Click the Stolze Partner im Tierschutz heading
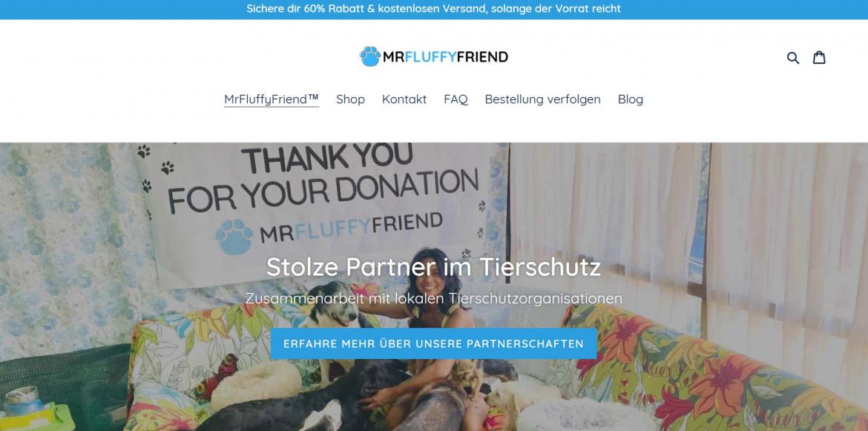 coord(433,266)
